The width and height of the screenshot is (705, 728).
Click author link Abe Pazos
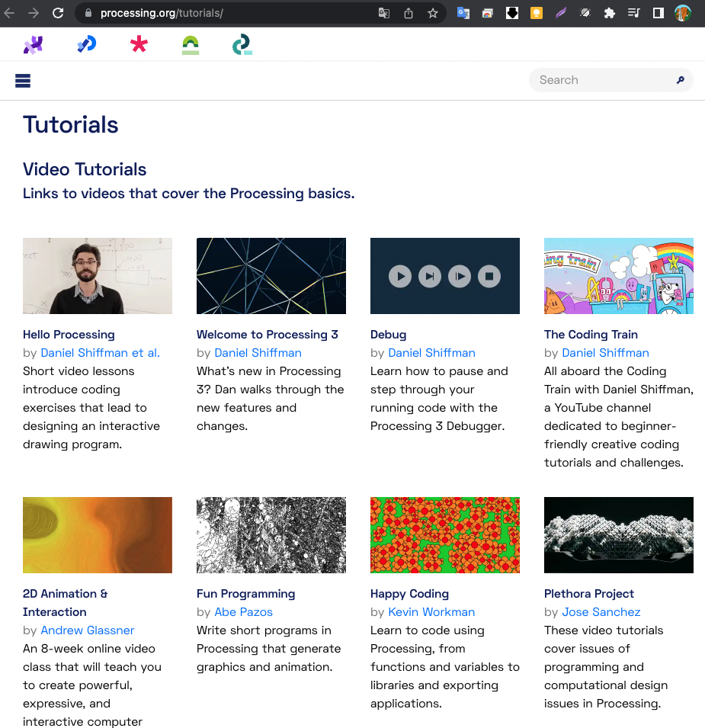point(243,612)
